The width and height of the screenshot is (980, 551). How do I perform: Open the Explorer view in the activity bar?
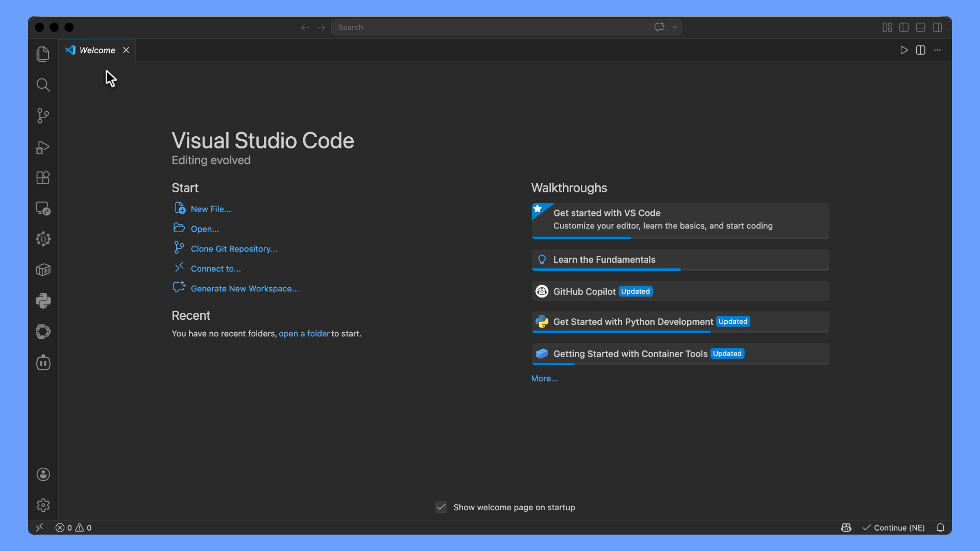[43, 54]
